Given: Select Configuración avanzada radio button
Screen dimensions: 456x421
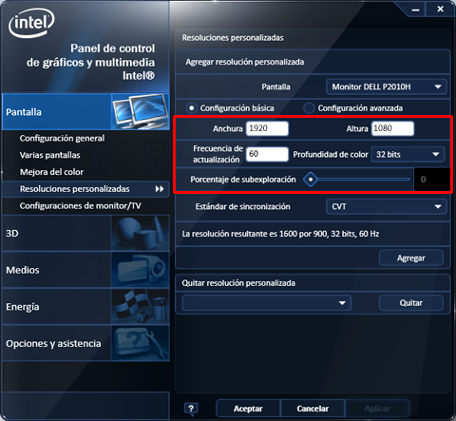Looking at the screenshot, I should tap(309, 108).
